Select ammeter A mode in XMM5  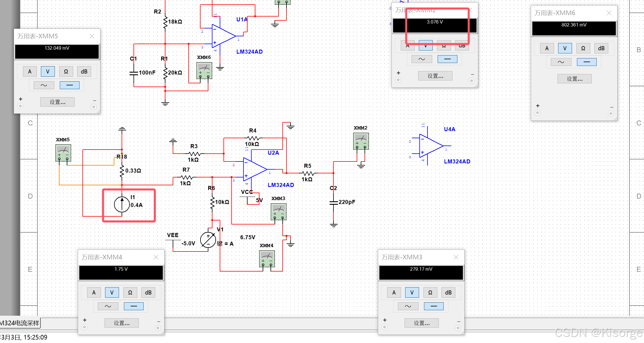(x=30, y=71)
